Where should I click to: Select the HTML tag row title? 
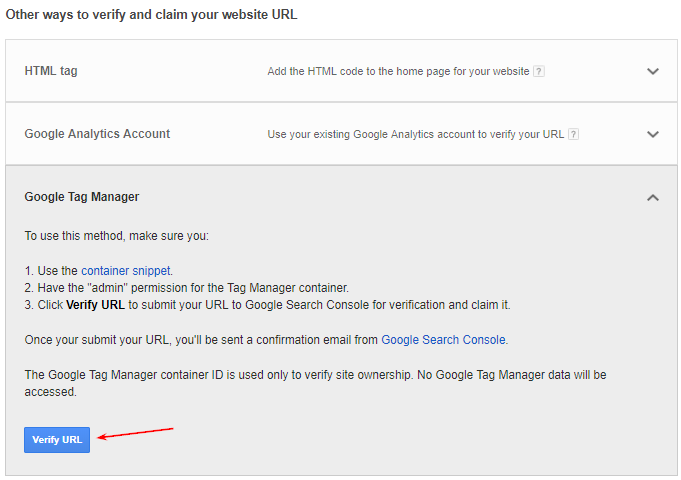(x=51, y=71)
